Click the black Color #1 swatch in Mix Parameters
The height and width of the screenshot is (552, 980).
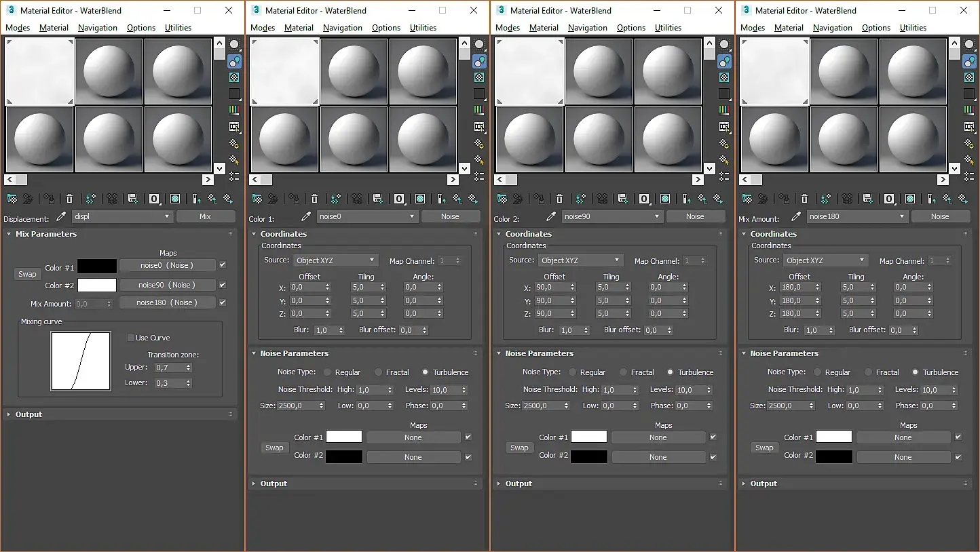tap(97, 267)
